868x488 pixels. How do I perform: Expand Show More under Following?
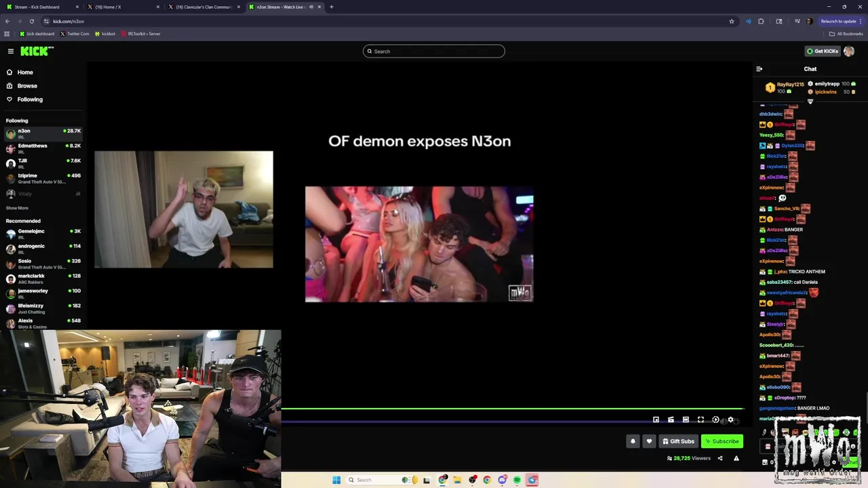pos(17,208)
